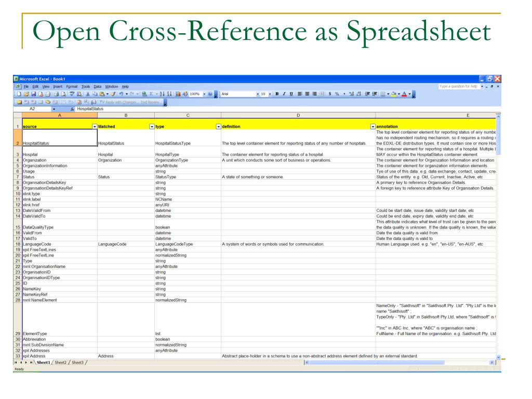Click the Font Color red A swatch

404,94
